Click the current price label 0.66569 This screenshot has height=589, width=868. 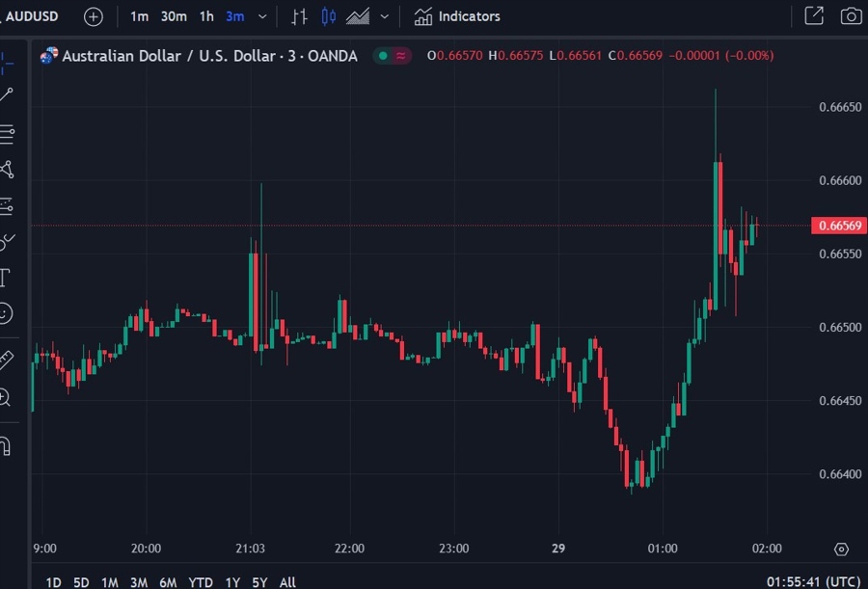839,226
